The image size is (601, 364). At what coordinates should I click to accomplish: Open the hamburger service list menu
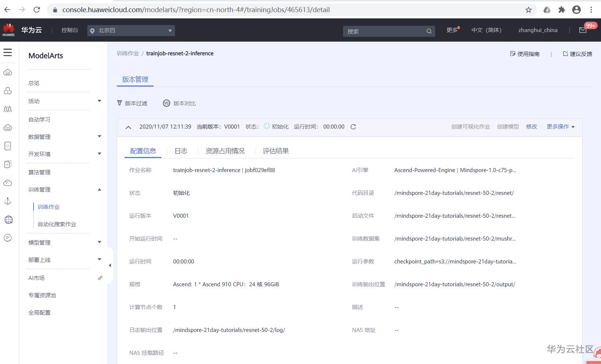click(8, 52)
